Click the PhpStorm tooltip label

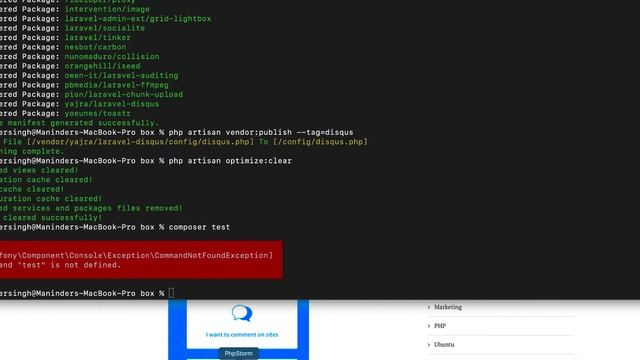[238, 353]
